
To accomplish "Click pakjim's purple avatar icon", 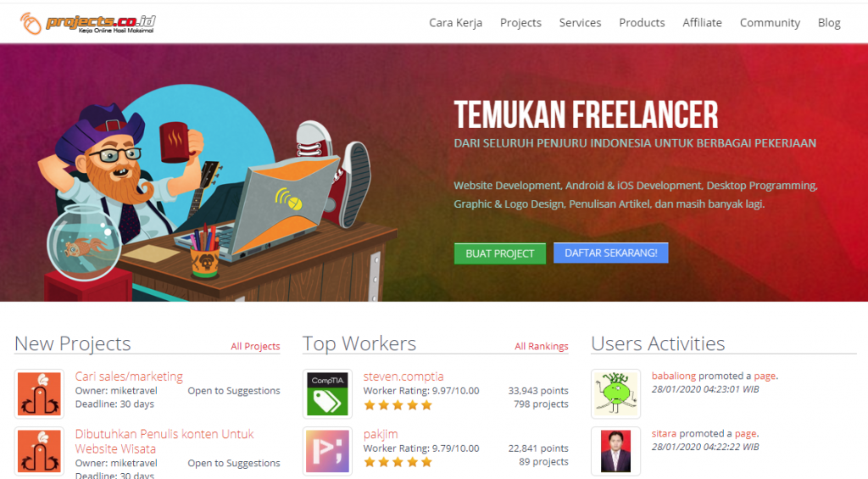I will point(328,451).
